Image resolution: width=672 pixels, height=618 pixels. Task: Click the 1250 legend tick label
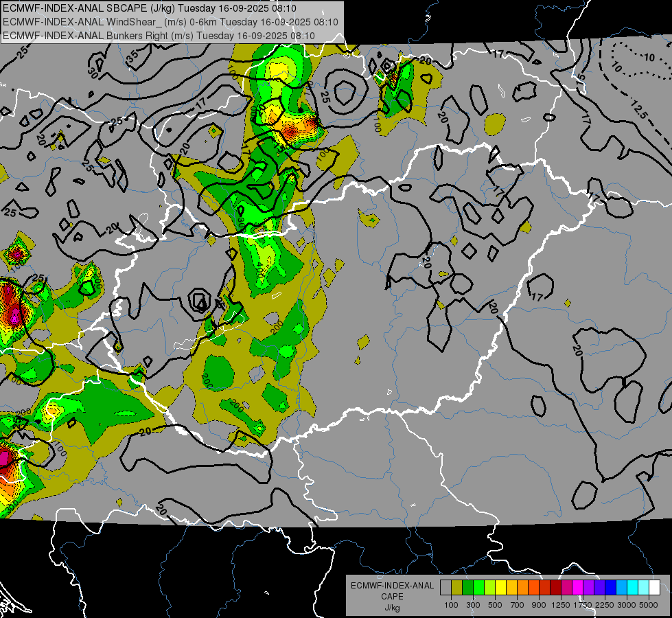coord(561,605)
